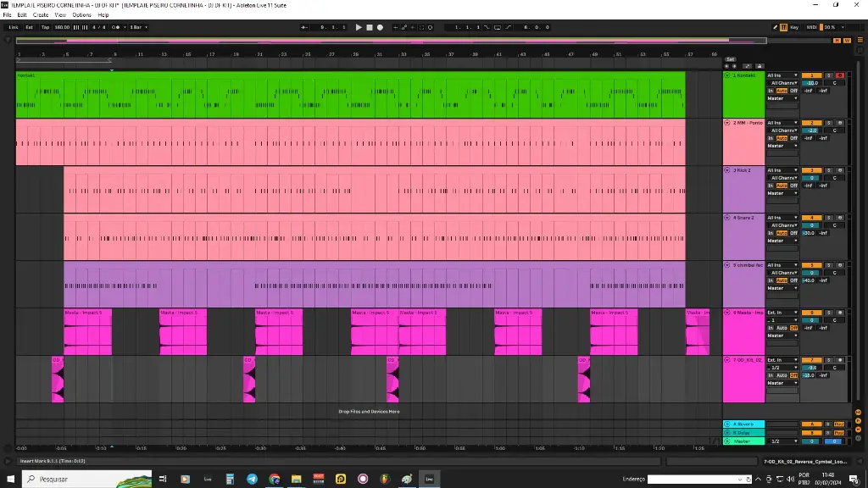This screenshot has width=868, height=488.
Task: Open the Create menu
Action: pos(41,15)
